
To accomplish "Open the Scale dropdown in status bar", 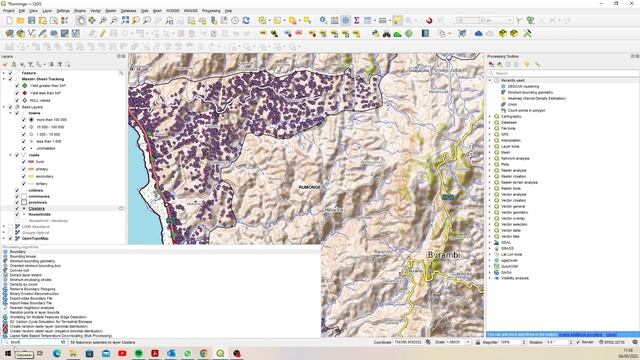I will 468,342.
